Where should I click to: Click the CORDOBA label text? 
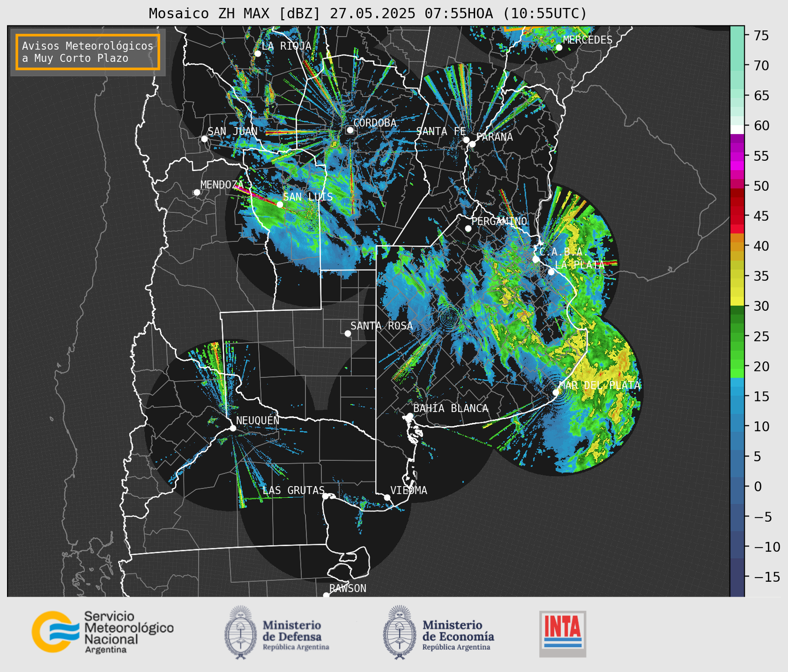tap(375, 123)
